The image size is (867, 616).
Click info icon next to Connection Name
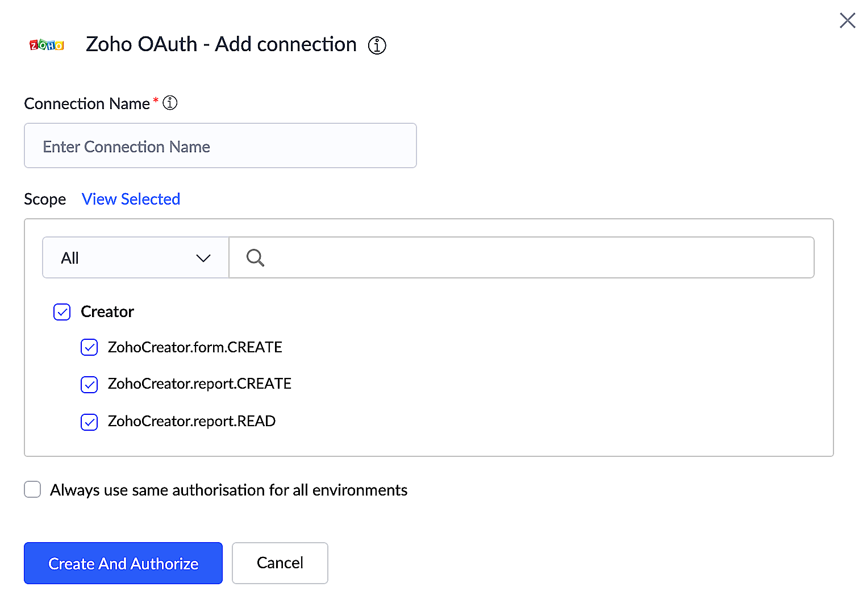pos(170,103)
